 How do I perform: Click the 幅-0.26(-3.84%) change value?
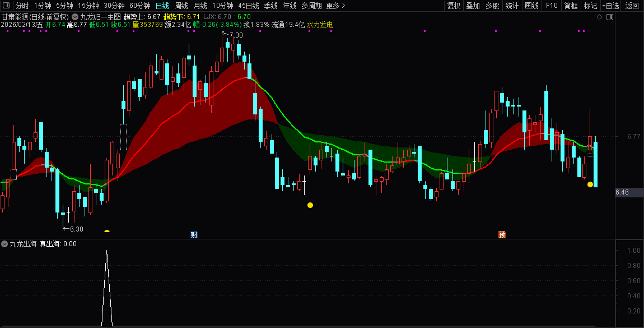(x=217, y=25)
